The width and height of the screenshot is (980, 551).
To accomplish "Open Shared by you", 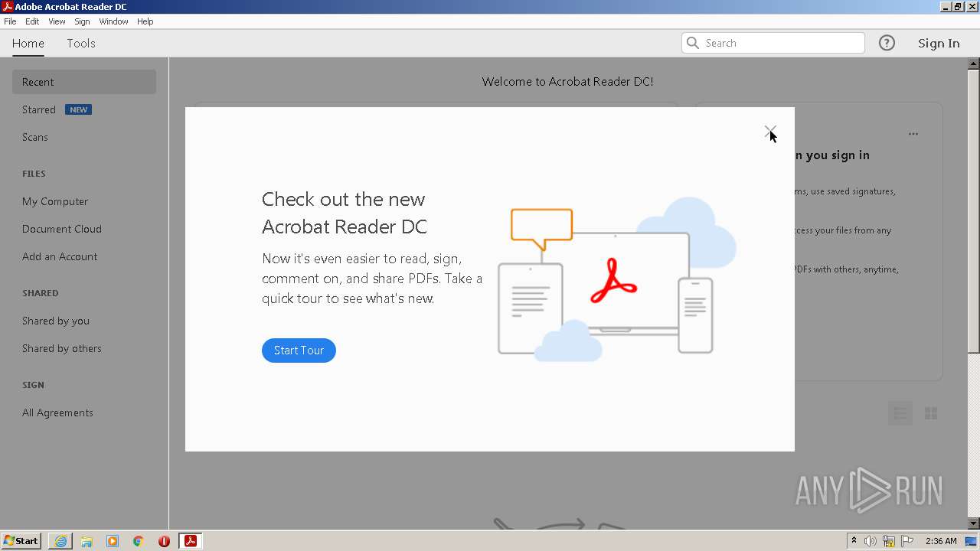I will click(56, 321).
